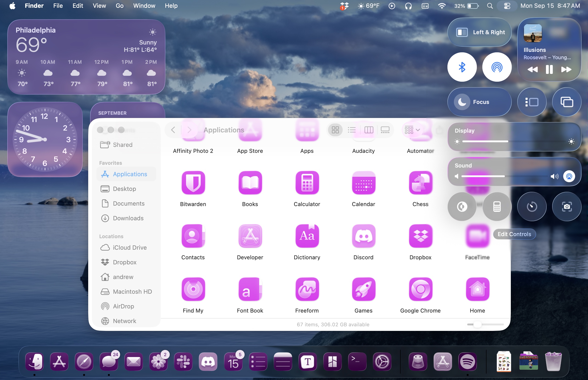This screenshot has height=380, width=588.
Task: Open the Finder group-by dropdown
Action: tap(412, 130)
